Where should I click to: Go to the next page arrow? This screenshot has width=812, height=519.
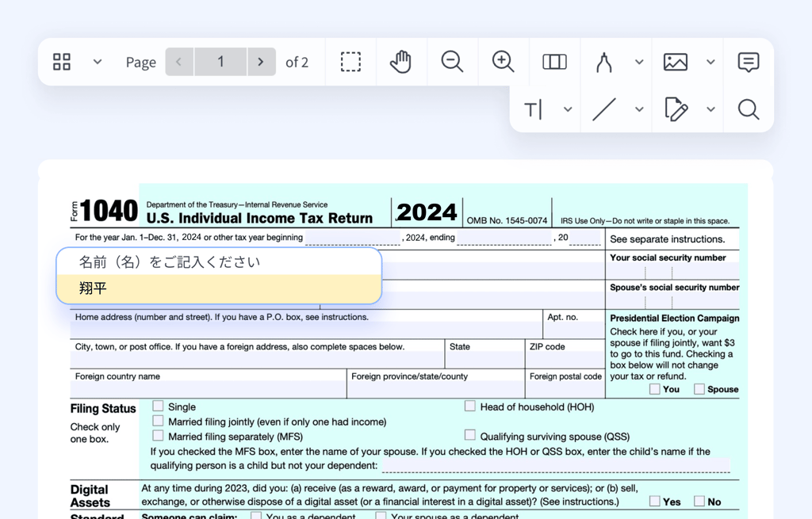pyautogui.click(x=261, y=62)
